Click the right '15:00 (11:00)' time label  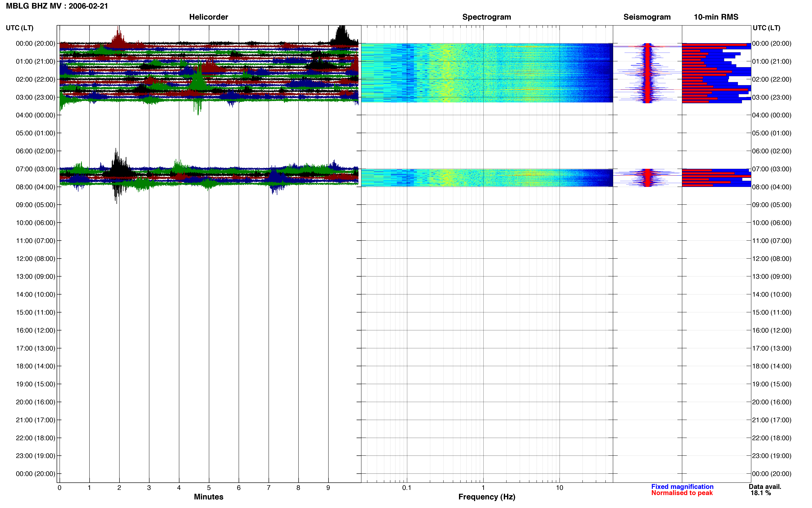point(772,313)
